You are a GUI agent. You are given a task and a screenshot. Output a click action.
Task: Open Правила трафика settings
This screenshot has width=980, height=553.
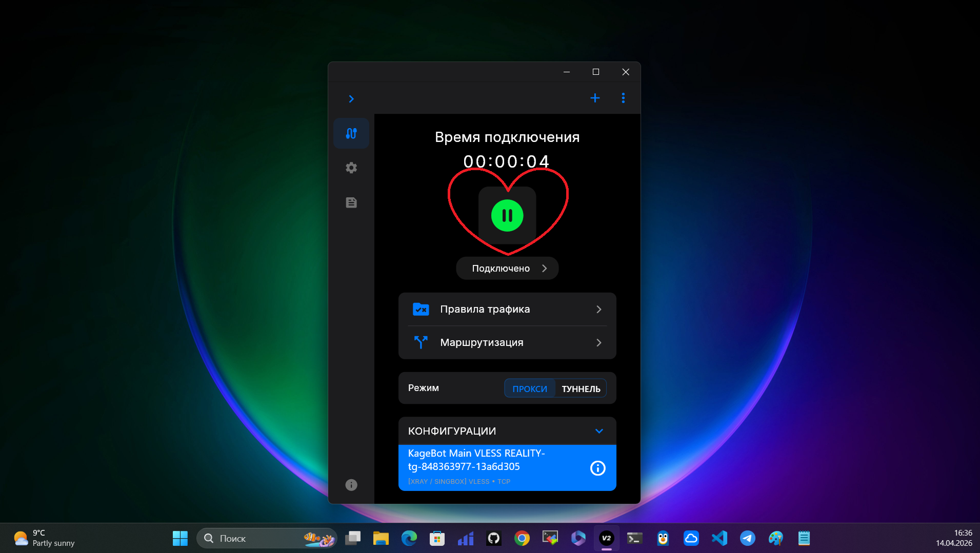[507, 309]
